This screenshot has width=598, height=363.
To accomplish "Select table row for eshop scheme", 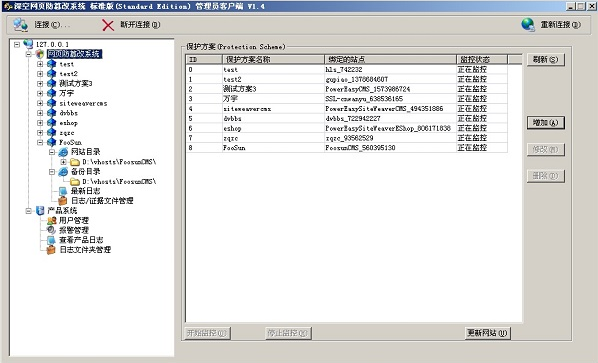I will pos(347,128).
